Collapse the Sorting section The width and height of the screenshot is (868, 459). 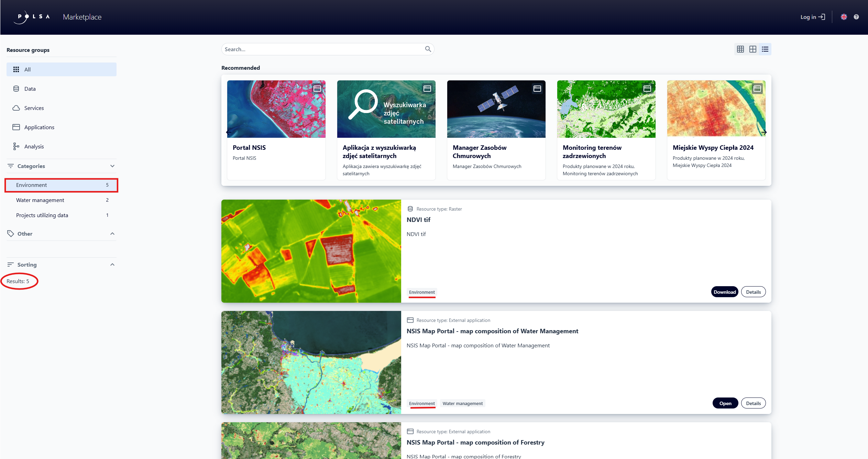tap(112, 264)
